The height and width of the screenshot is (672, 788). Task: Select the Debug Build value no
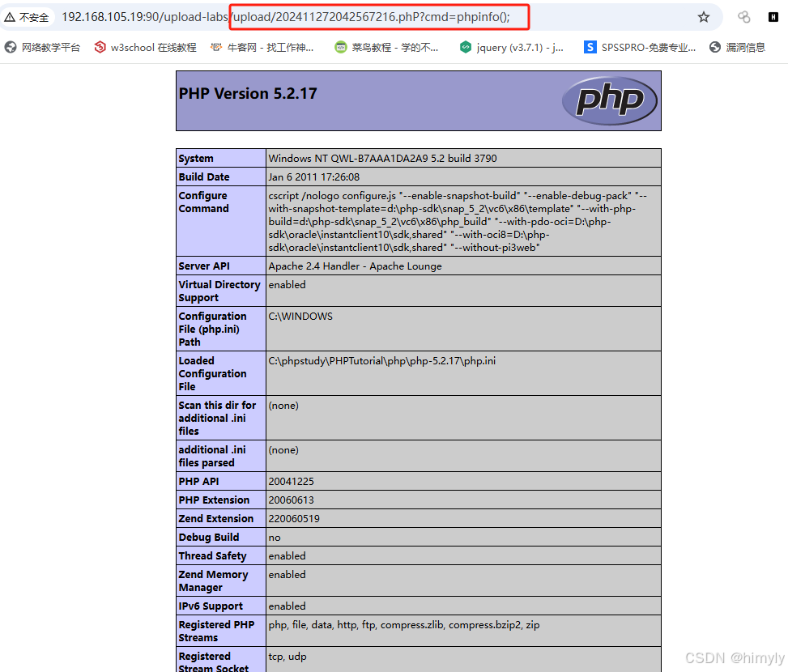275,538
